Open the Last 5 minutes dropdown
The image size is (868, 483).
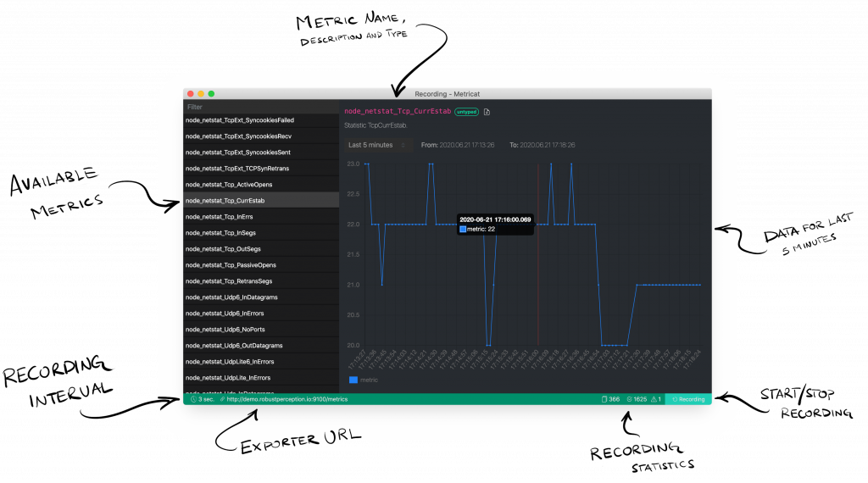point(377,145)
